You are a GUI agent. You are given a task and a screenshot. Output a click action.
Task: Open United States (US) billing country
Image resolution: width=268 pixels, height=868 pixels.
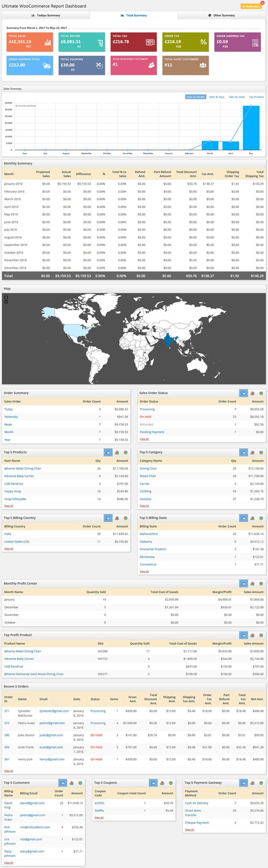coord(17,542)
